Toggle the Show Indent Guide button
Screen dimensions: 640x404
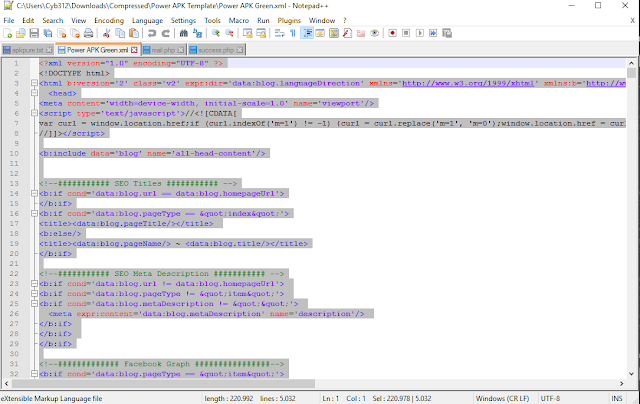coord(307,33)
